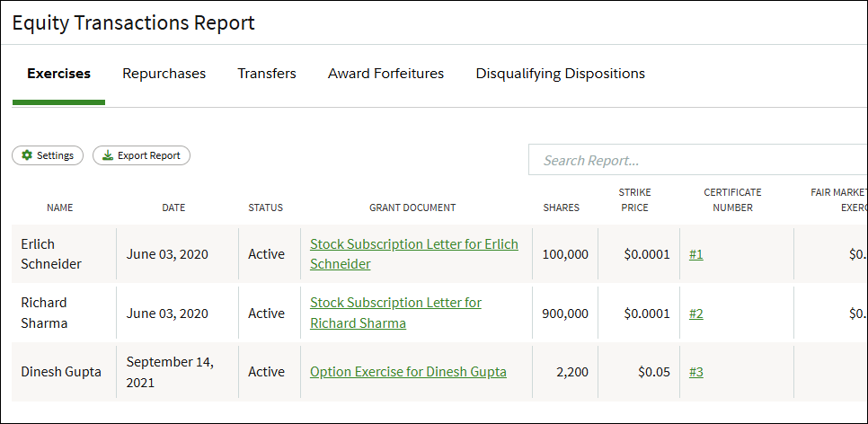This screenshot has height=424, width=868.
Task: Sort by the Date column header
Action: pos(173,208)
